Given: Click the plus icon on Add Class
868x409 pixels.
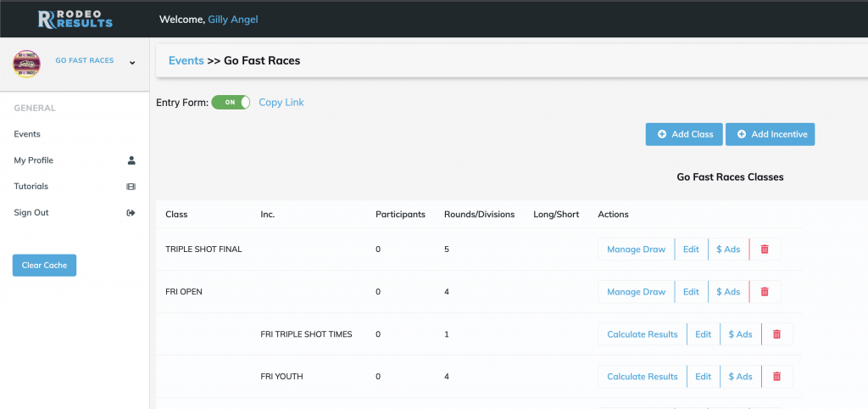Looking at the screenshot, I should pyautogui.click(x=661, y=134).
